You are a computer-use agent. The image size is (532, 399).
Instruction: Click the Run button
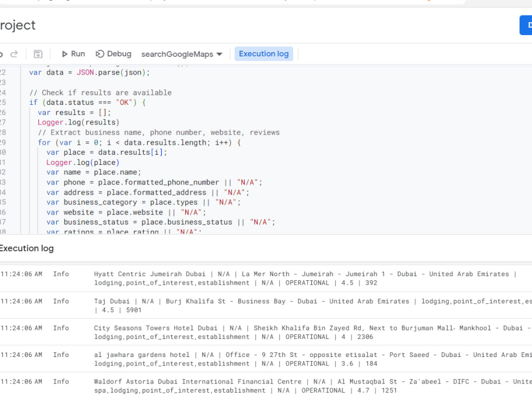[x=73, y=54]
